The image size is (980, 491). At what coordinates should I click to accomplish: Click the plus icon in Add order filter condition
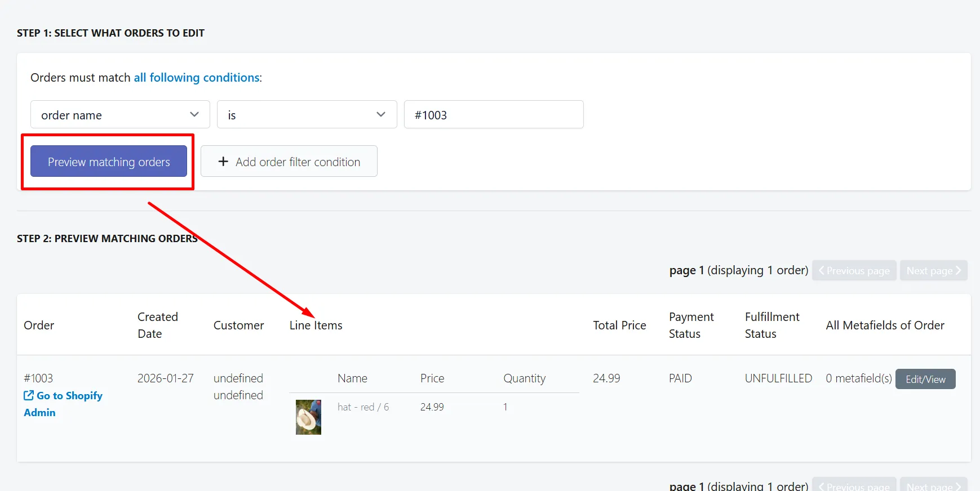[223, 162]
